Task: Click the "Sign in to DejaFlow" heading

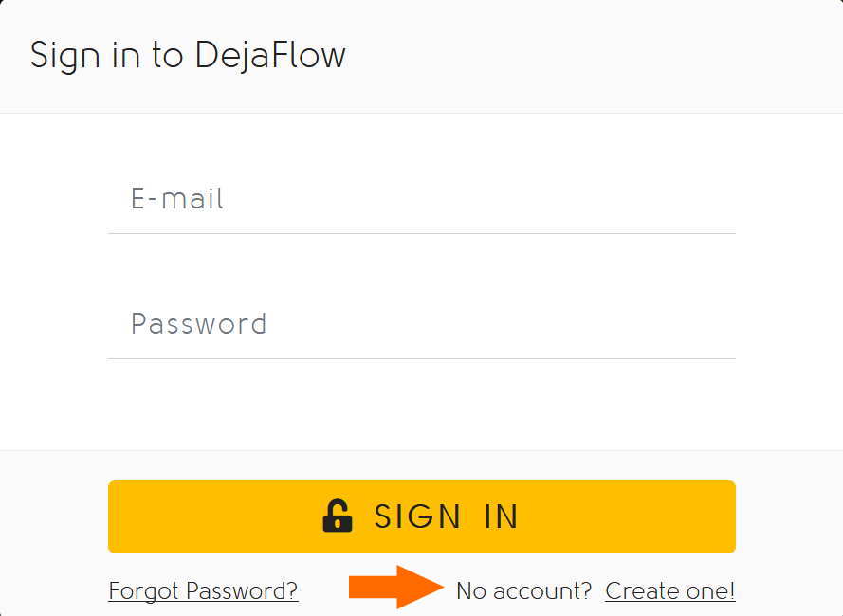Action: [x=188, y=55]
